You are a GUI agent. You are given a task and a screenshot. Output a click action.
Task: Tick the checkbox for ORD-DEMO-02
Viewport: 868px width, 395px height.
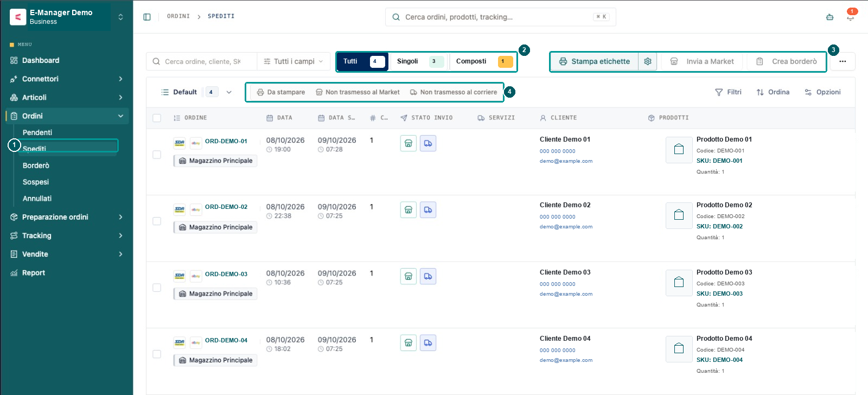(x=157, y=221)
